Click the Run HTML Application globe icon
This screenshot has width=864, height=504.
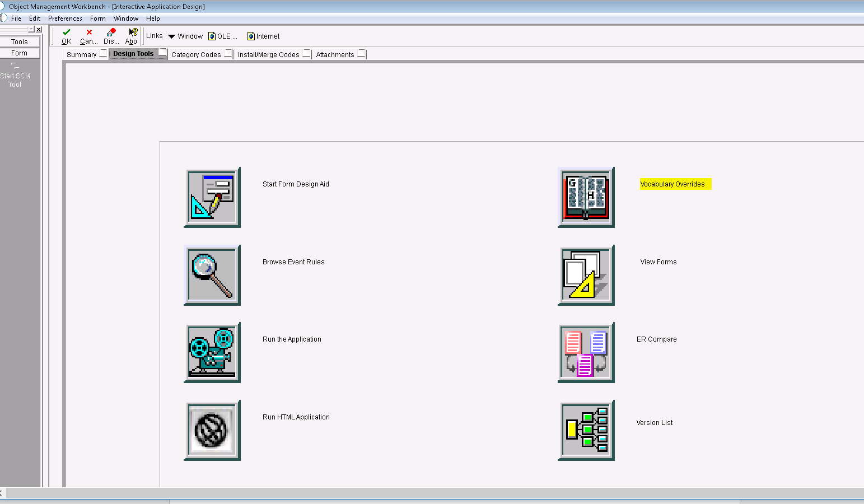[212, 431]
